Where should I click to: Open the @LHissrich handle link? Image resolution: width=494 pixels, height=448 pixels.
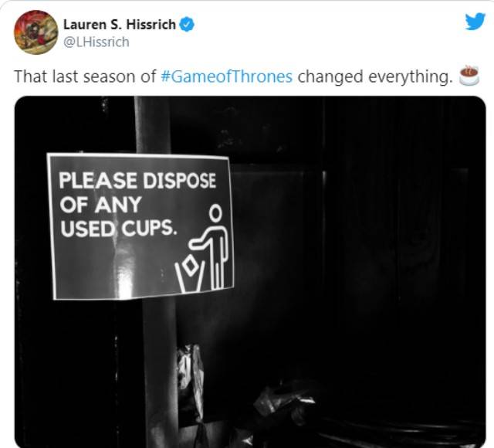click(96, 42)
